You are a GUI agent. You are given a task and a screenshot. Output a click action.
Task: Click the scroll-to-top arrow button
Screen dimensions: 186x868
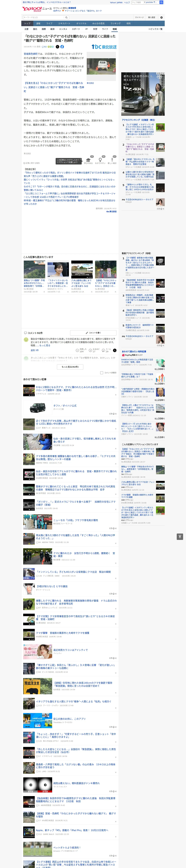[180, 537]
